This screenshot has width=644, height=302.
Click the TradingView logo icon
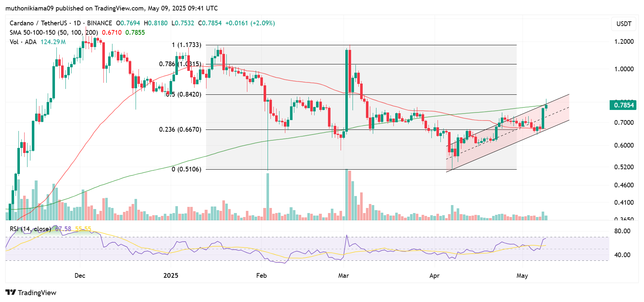pos(10,292)
